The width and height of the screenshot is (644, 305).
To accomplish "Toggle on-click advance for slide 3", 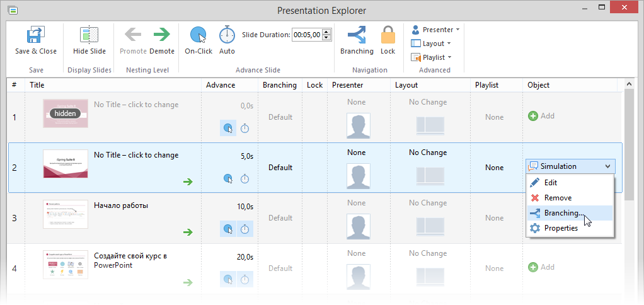I will pyautogui.click(x=228, y=229).
